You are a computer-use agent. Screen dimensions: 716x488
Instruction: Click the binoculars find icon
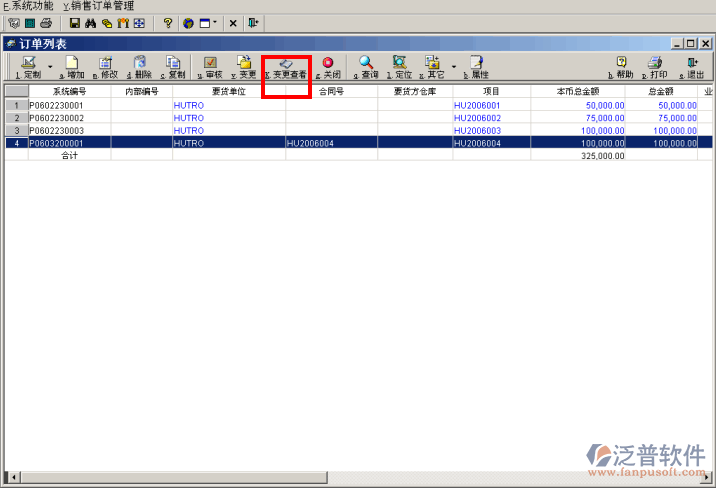coord(90,23)
